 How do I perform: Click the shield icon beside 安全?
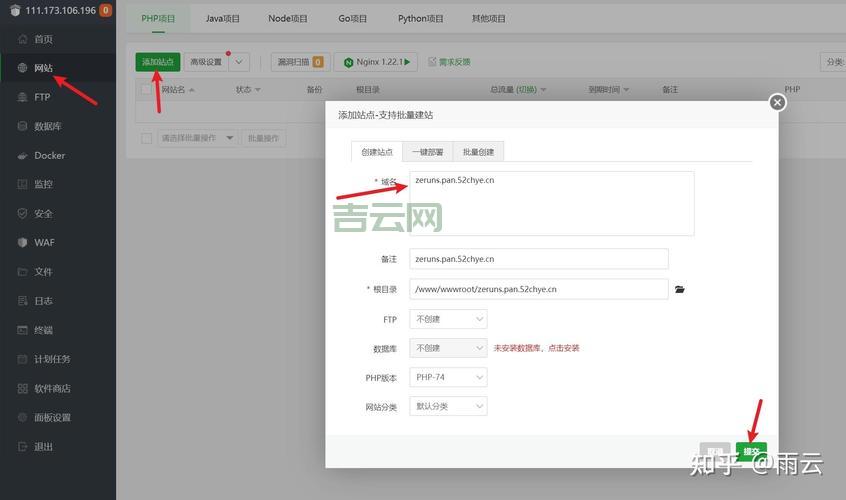tap(22, 214)
